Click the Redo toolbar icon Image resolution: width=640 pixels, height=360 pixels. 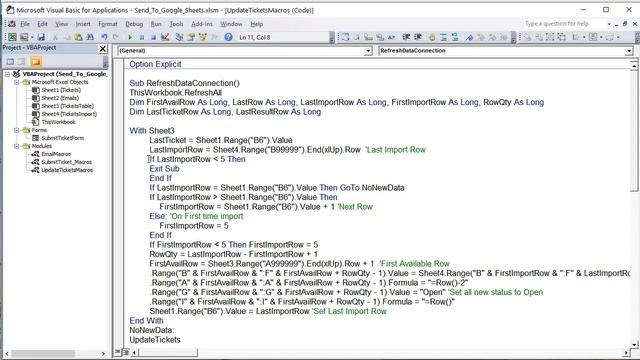[x=116, y=37]
